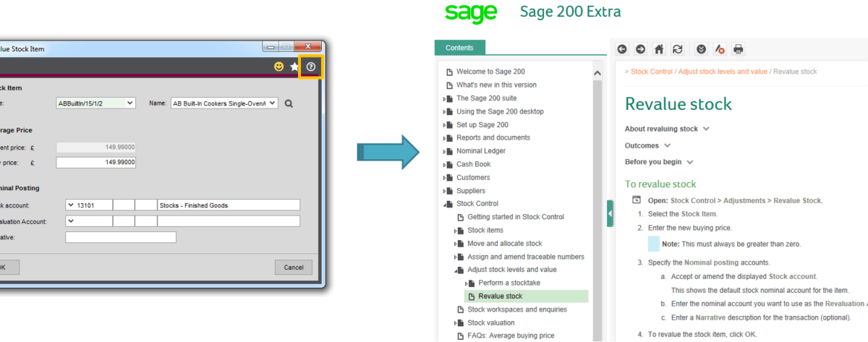This screenshot has width=868, height=342.
Task: Select Stock valuation in contents tree
Action: pos(491,322)
